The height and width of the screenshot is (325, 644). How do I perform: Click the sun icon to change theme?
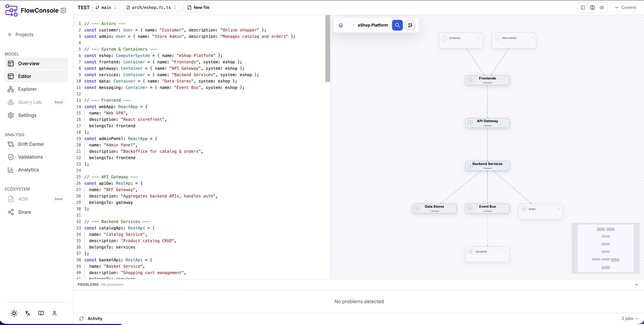tap(14, 313)
